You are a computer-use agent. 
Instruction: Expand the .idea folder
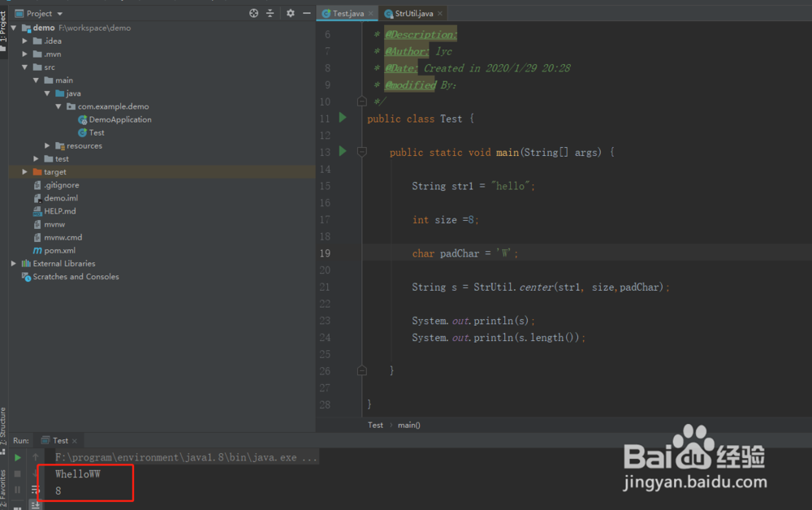[x=24, y=41]
